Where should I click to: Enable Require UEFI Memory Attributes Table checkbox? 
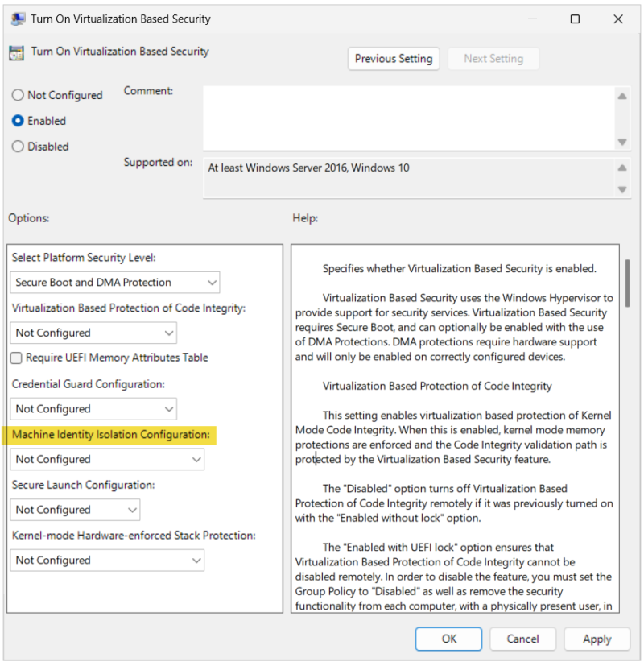tap(16, 358)
